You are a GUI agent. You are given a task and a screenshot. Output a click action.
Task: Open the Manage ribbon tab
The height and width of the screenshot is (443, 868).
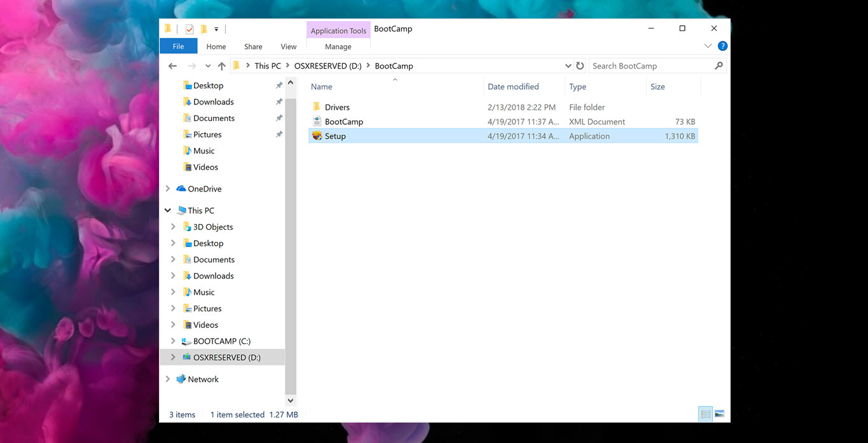pos(338,46)
